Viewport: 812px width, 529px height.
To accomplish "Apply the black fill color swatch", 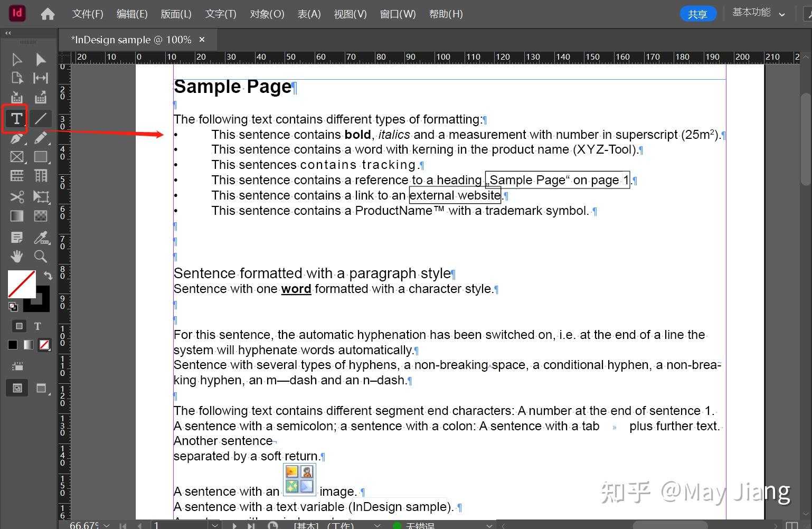I will [12, 344].
